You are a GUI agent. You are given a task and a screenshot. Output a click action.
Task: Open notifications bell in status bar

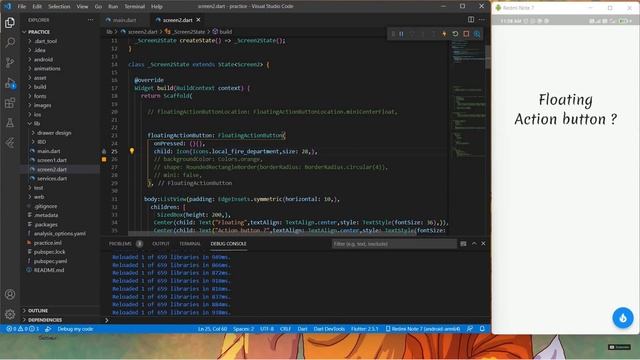tap(482, 329)
